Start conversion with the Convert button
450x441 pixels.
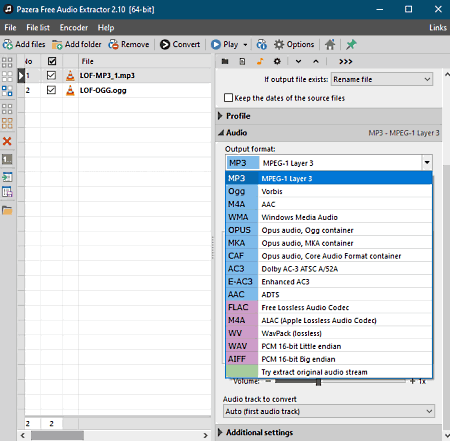pos(180,44)
